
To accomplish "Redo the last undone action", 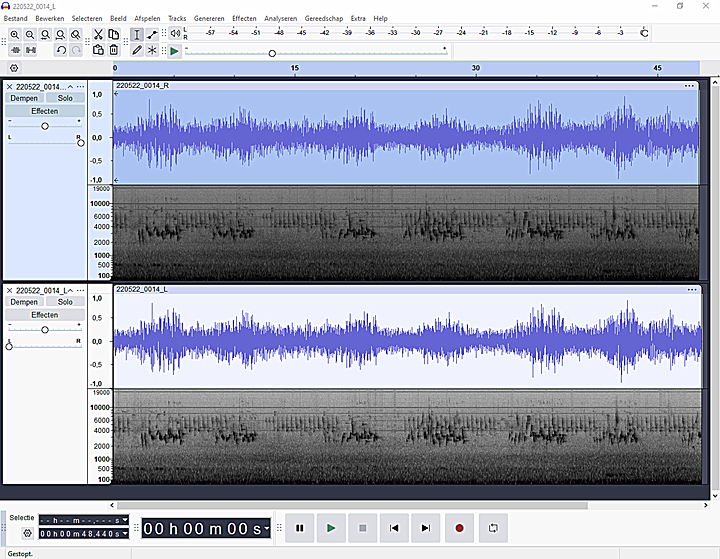I will coord(76,50).
